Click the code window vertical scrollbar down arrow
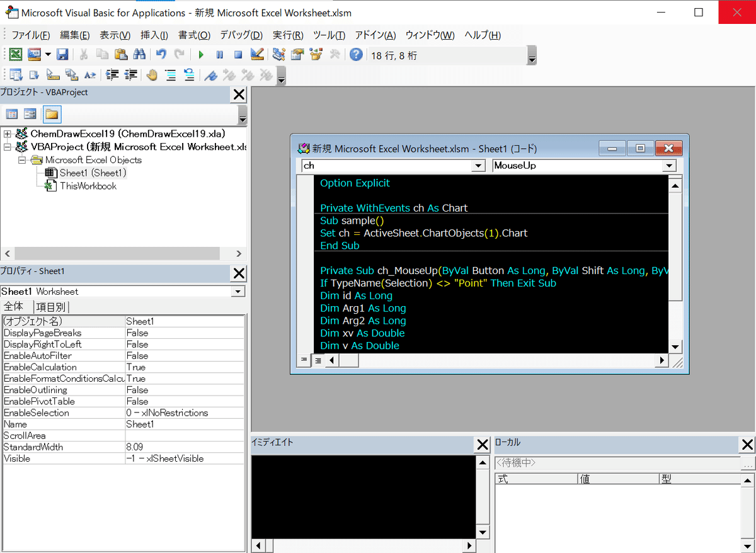This screenshot has height=553, width=756. coord(675,346)
